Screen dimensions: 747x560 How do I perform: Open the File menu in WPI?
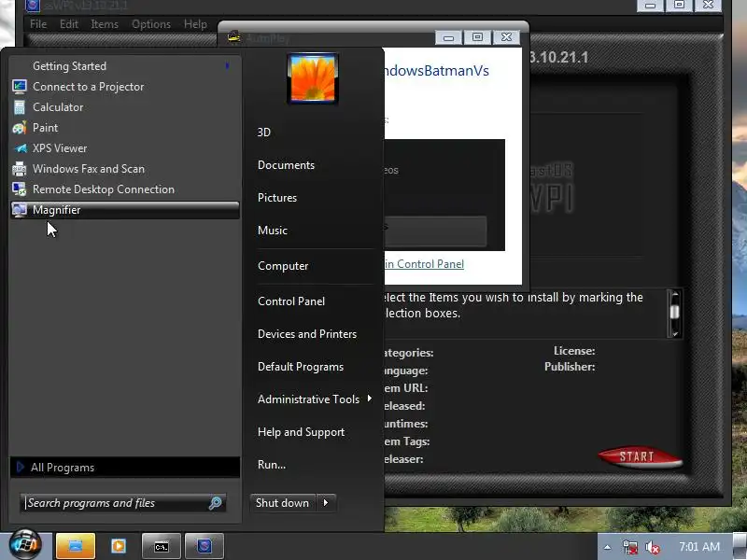(38, 24)
